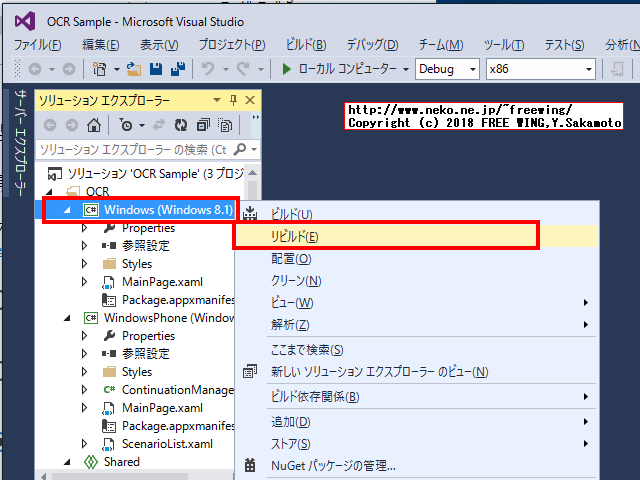640x480 pixels.
Task: Close the Solution Explorer panel
Action: pyautogui.click(x=250, y=100)
